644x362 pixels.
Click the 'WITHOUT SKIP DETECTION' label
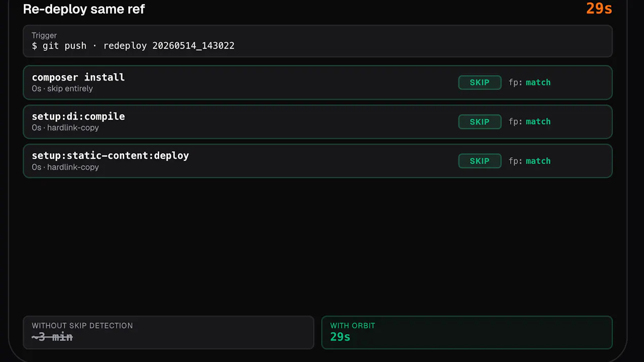(82, 325)
